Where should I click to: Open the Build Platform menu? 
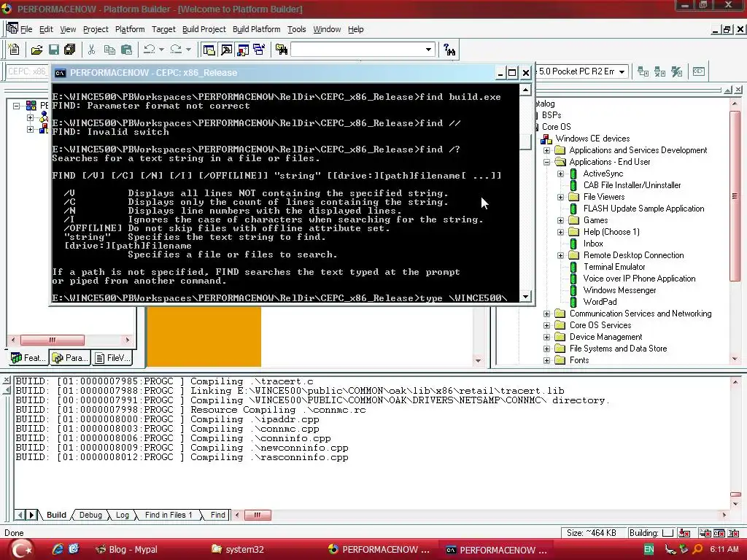tap(256, 29)
